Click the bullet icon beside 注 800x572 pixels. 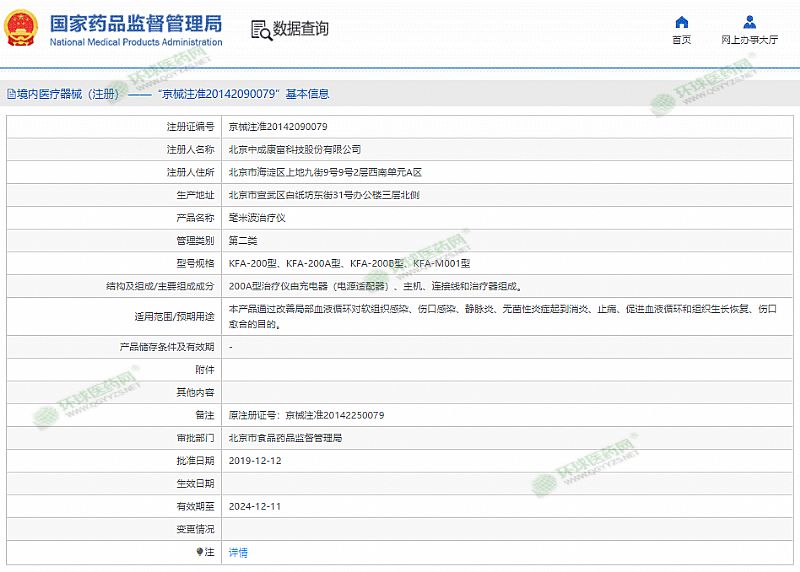pyautogui.click(x=199, y=552)
